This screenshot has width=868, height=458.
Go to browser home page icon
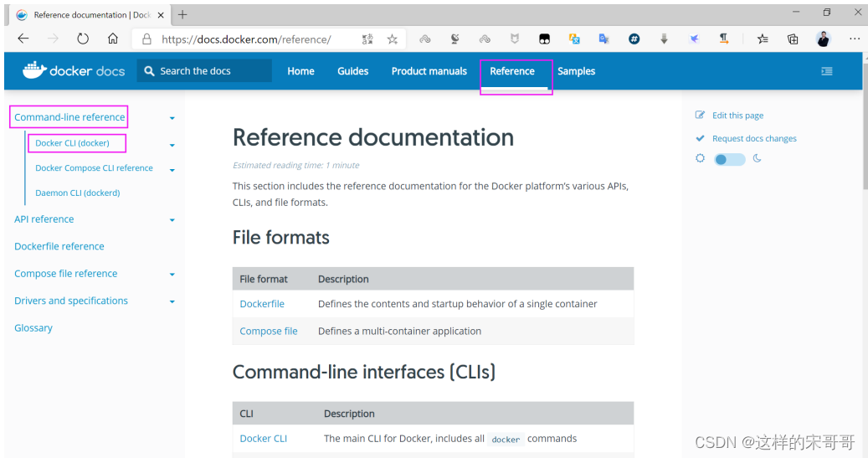(x=113, y=39)
